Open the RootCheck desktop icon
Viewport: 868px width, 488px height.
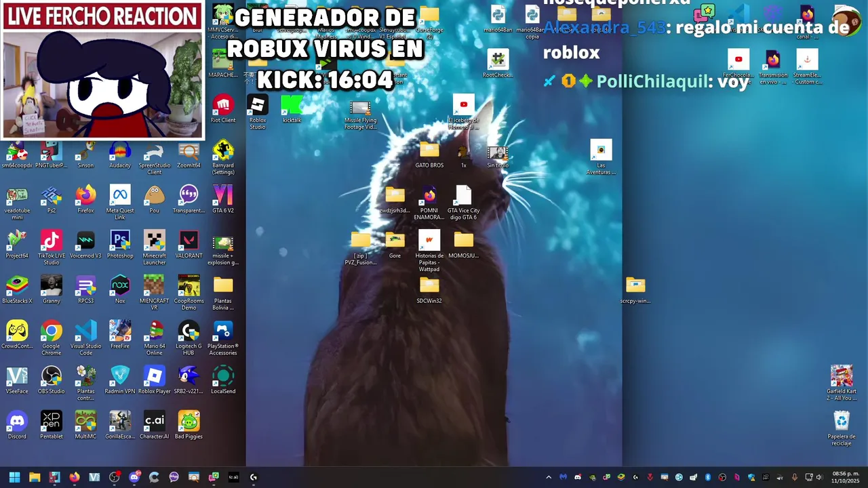[498, 64]
